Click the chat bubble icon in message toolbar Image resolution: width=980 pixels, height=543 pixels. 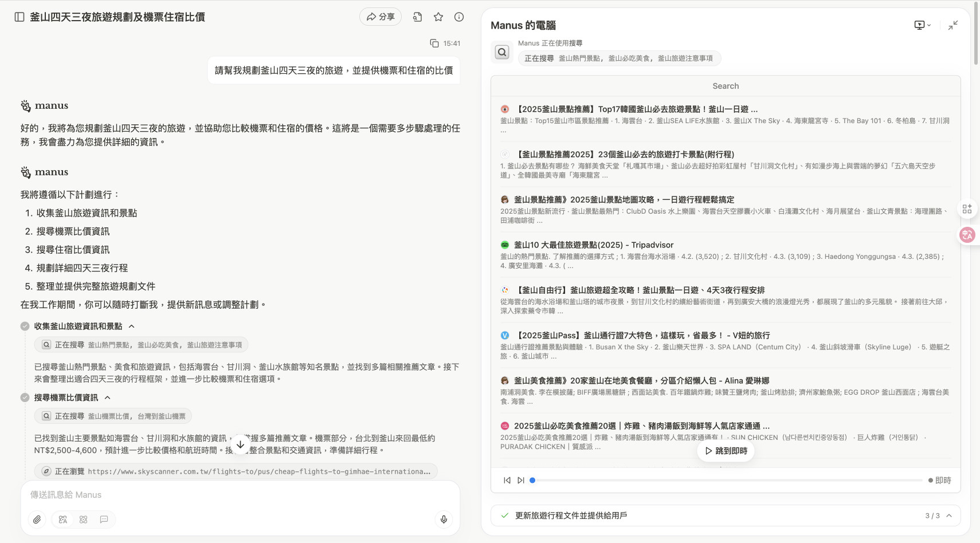pos(104,520)
